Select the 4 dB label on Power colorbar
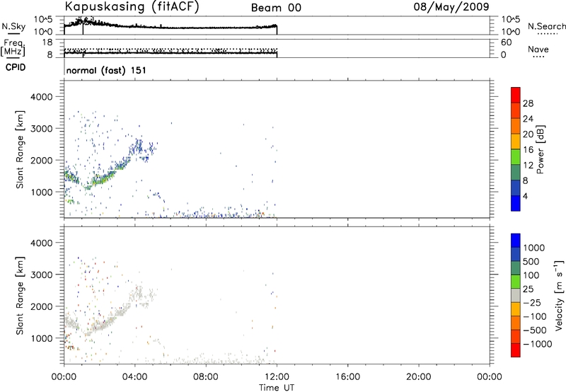The width and height of the screenshot is (566, 392). [x=525, y=196]
